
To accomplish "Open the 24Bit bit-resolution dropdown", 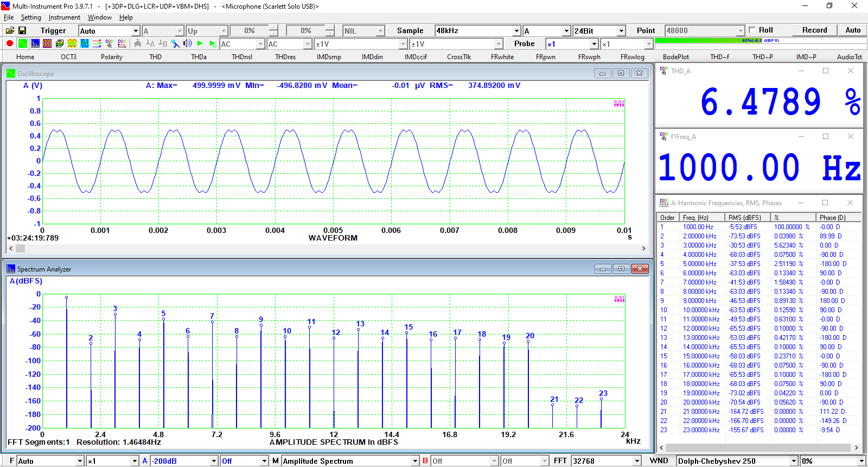I will 621,31.
